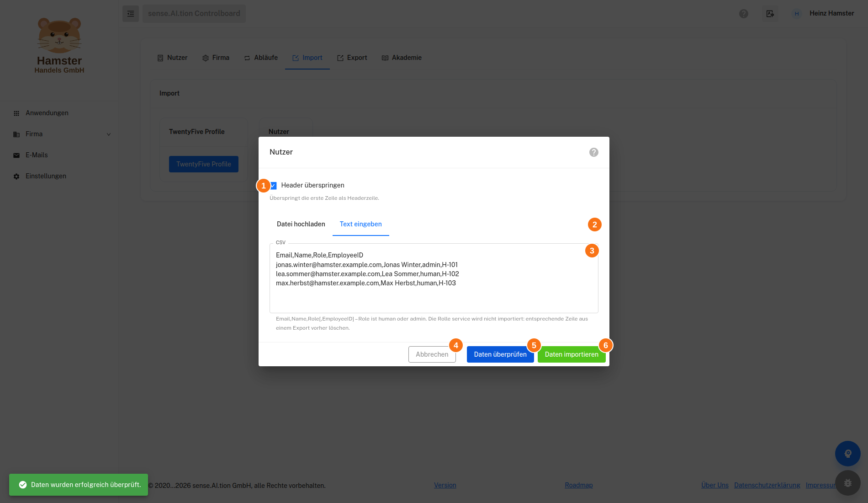The image size is (868, 503).
Task: Click the Hamster Handels GmbH logo
Action: (x=59, y=45)
